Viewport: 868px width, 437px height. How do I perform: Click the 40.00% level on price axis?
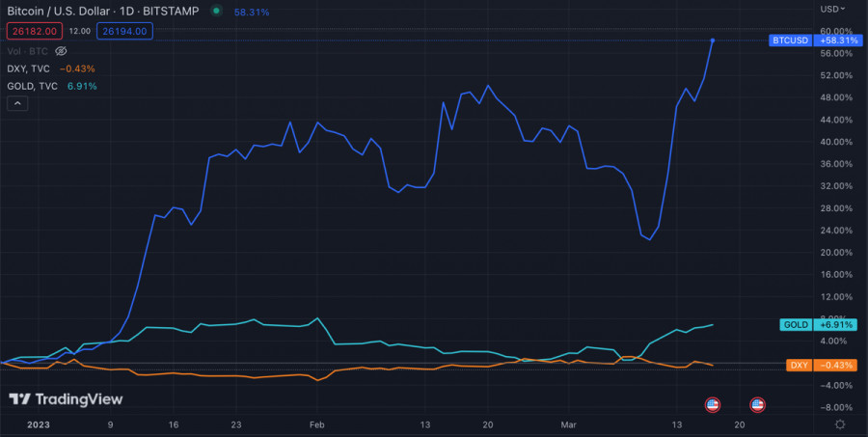(x=835, y=142)
